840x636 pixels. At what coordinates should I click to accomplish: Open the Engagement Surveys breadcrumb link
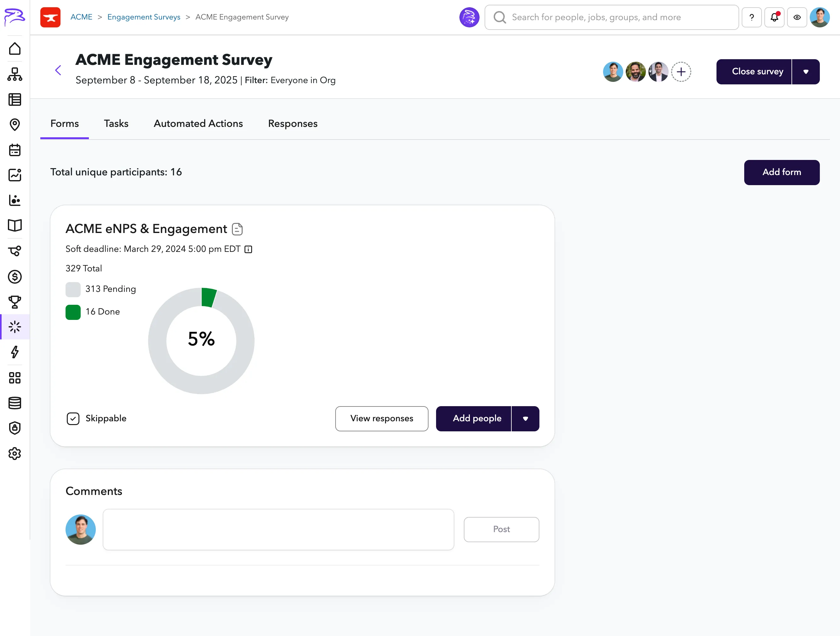tap(144, 17)
